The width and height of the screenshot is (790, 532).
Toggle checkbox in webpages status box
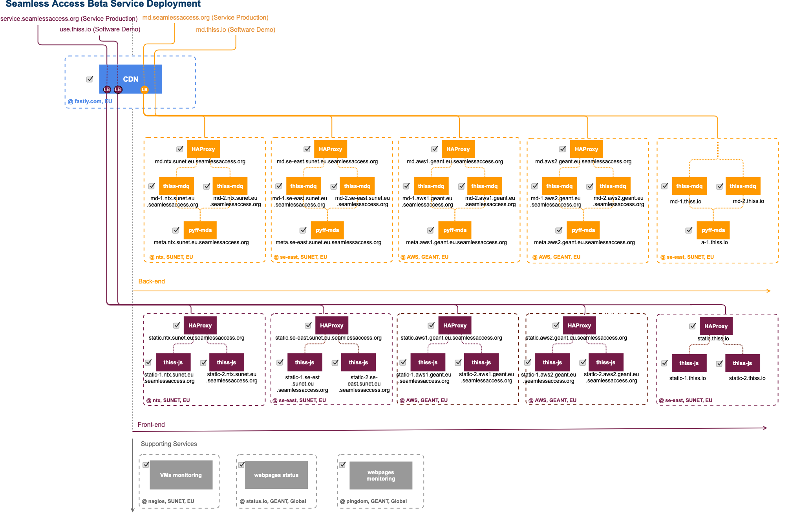[x=241, y=464]
